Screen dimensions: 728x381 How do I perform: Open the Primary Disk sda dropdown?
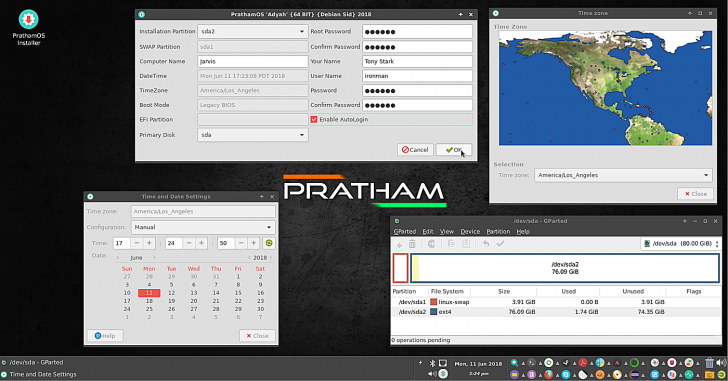click(252, 135)
